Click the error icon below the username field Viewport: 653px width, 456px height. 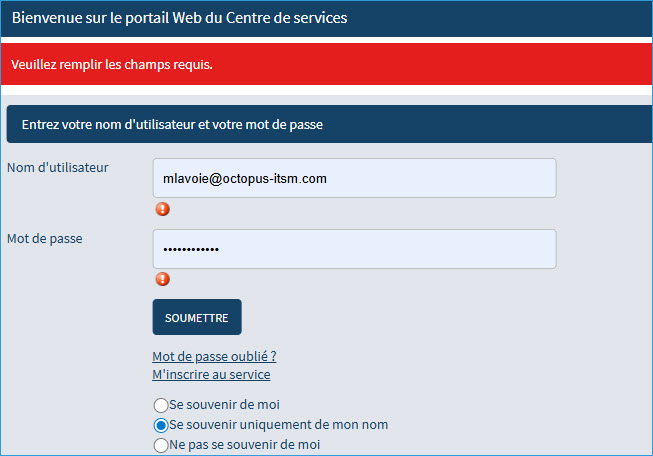(162, 209)
